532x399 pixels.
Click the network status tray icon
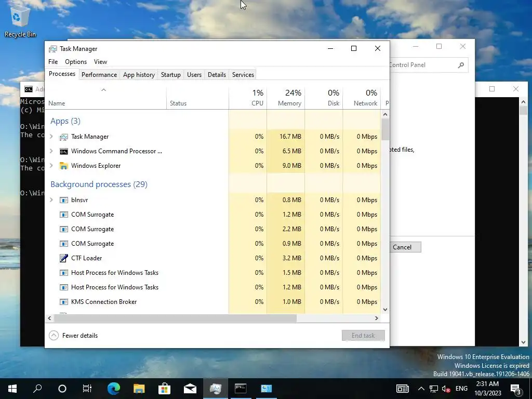(x=434, y=389)
